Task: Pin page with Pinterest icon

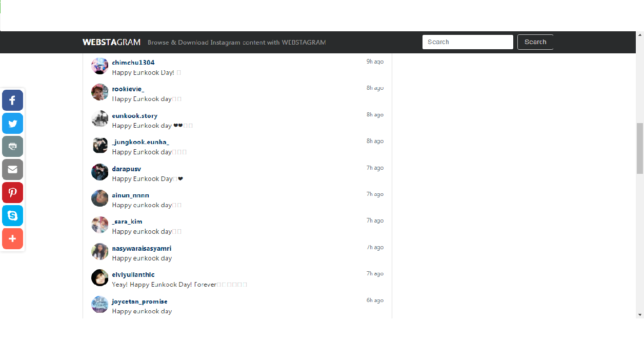Action: point(12,193)
